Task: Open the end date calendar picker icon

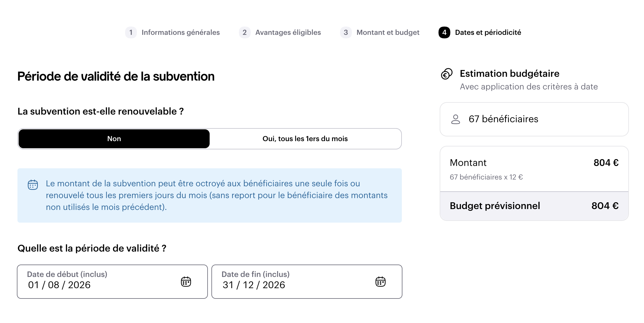Action: pos(381,282)
